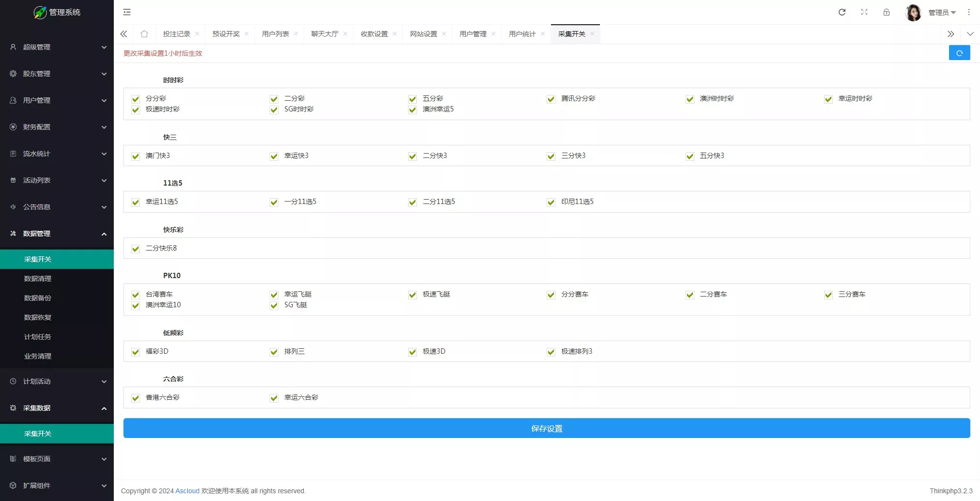Image resolution: width=980 pixels, height=501 pixels.
Task: Open the vertical three-dot more menu
Action: click(969, 12)
